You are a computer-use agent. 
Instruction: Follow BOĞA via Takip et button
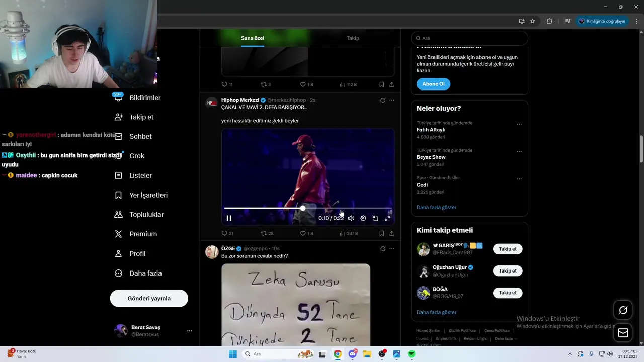508,293
